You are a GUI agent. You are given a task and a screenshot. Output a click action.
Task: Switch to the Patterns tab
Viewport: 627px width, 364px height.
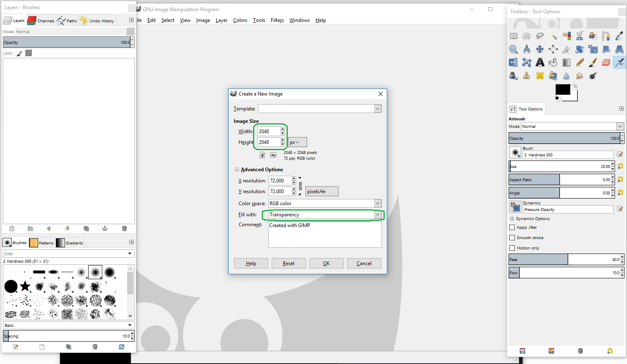point(42,243)
